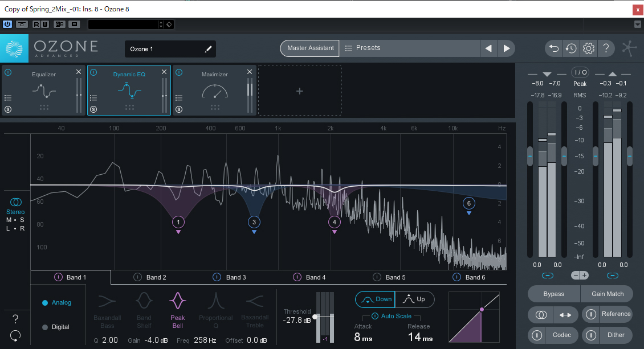The height and width of the screenshot is (349, 644).
Task: Select the Proportional Q filter shape
Action: point(215,310)
